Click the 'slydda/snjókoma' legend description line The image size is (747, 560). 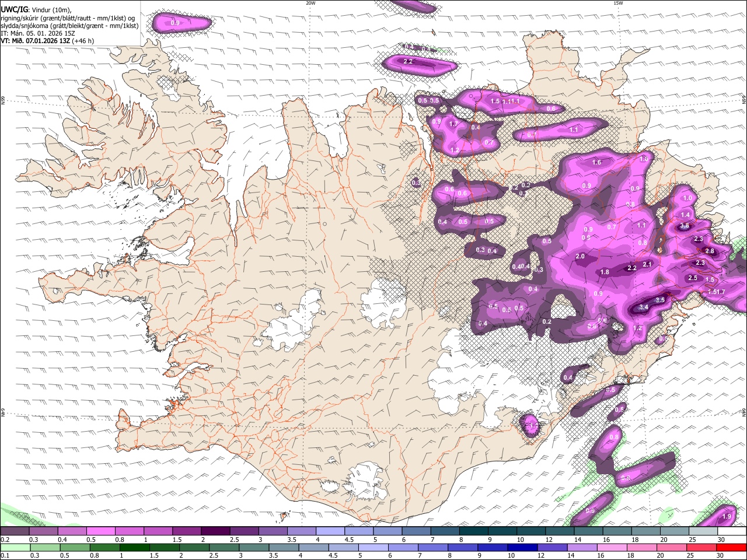pos(69,26)
